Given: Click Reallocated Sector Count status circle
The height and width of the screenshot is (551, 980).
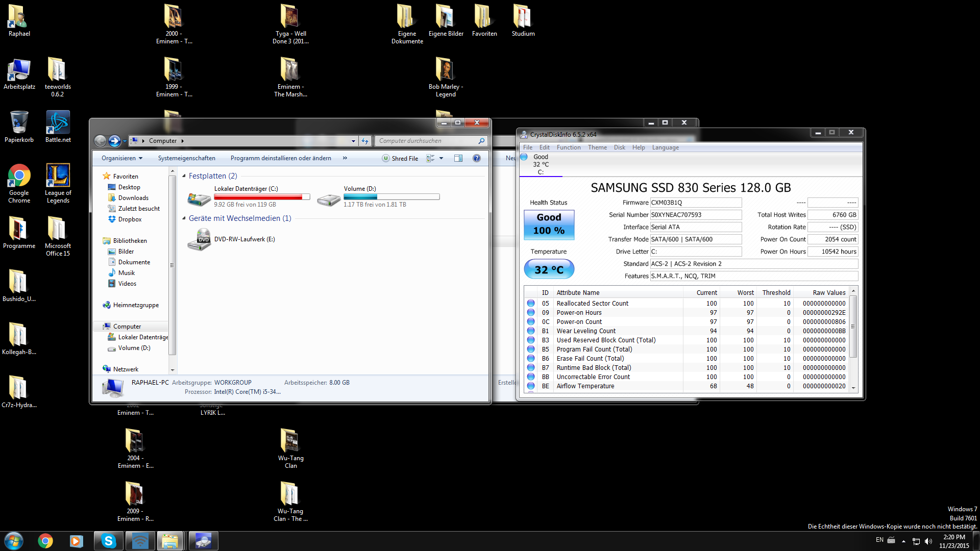Looking at the screenshot, I should pos(531,304).
